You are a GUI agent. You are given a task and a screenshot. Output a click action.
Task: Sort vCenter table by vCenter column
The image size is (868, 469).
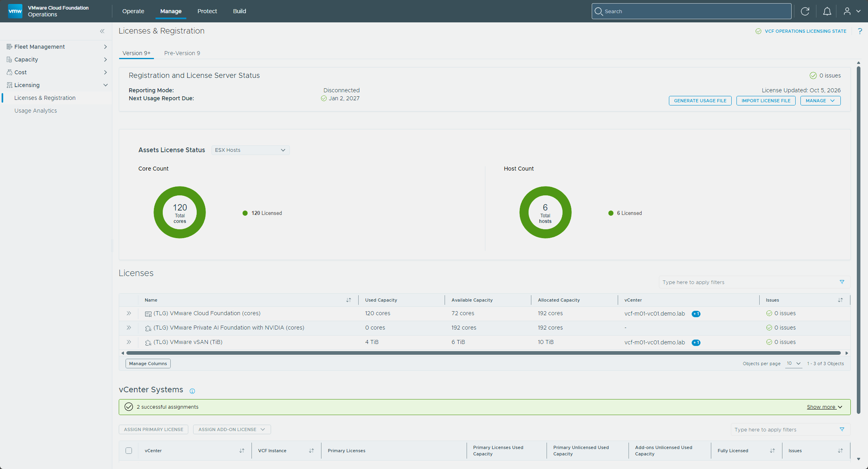pyautogui.click(x=241, y=451)
